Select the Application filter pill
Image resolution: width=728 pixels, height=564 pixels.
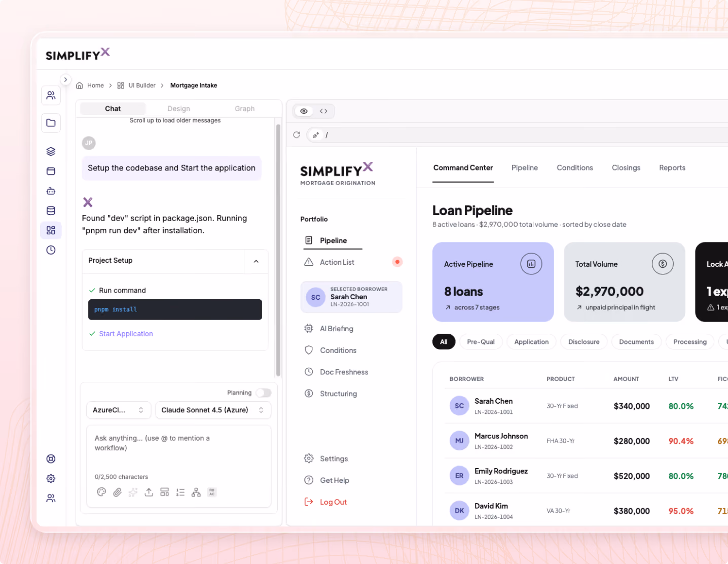click(531, 342)
